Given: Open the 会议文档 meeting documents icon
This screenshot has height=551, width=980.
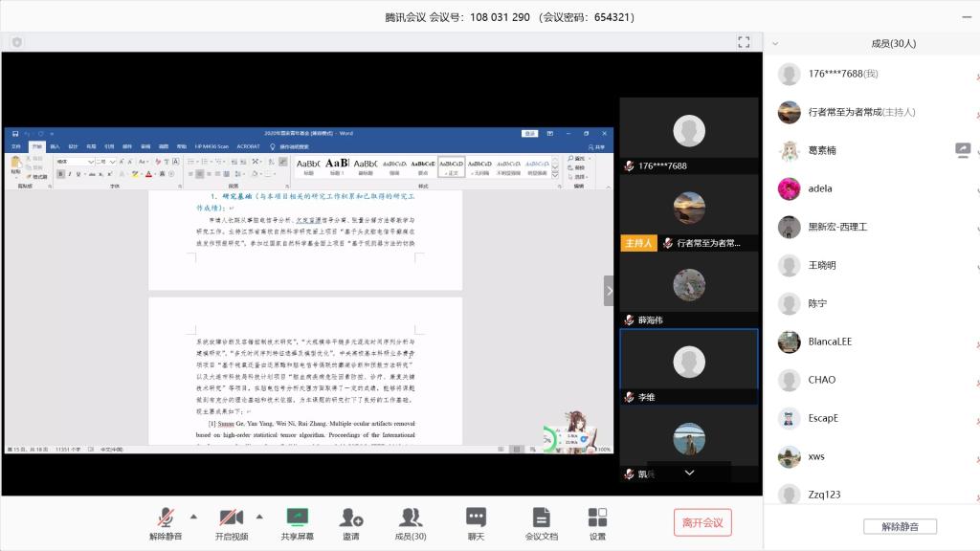Looking at the screenshot, I should [x=541, y=518].
